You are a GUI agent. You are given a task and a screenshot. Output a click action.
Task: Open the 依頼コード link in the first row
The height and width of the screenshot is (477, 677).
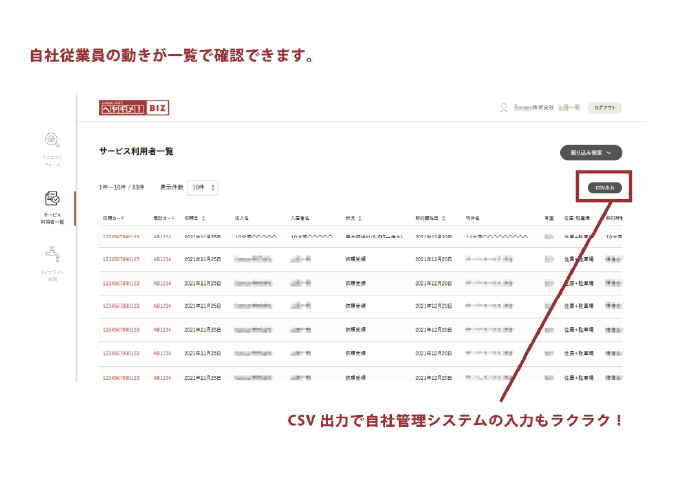pos(119,236)
